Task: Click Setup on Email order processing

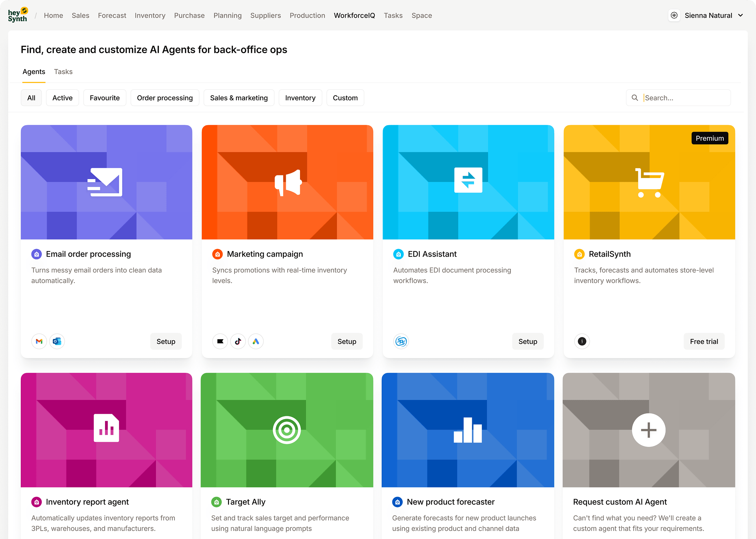Action: [x=166, y=341]
